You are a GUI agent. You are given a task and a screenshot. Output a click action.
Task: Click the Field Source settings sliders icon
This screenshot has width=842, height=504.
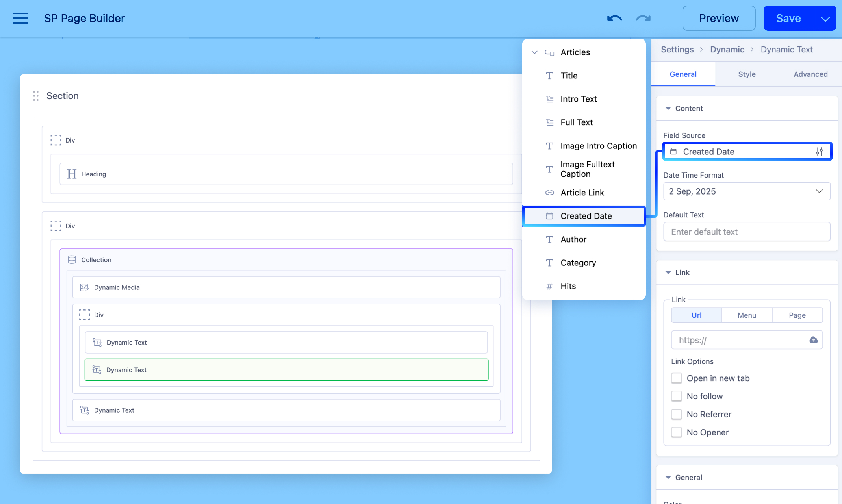pyautogui.click(x=820, y=152)
